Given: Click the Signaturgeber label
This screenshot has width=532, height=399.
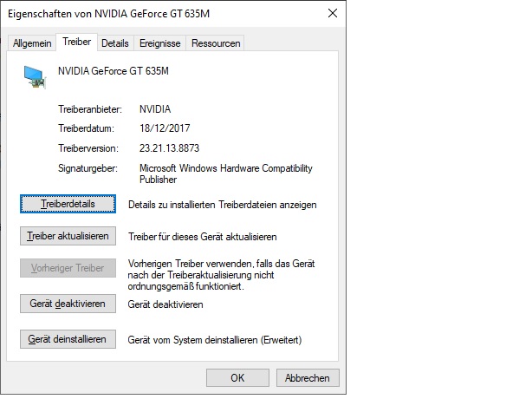Looking at the screenshot, I should 88,168.
